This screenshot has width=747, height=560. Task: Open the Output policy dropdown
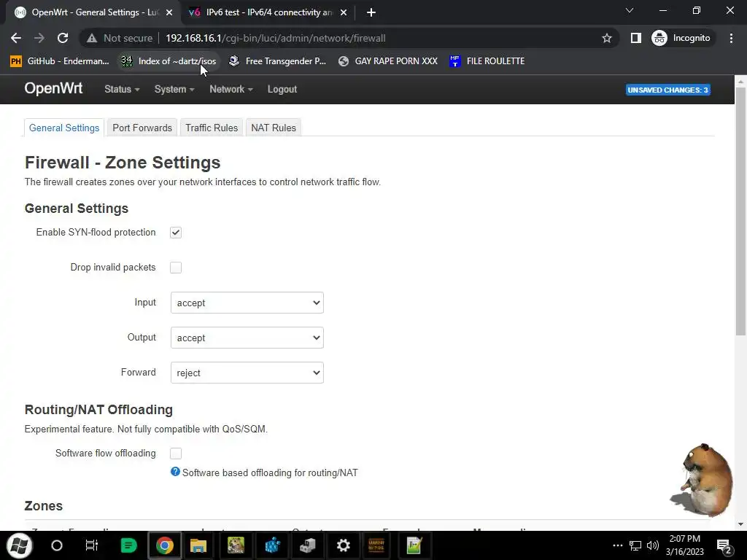click(247, 338)
